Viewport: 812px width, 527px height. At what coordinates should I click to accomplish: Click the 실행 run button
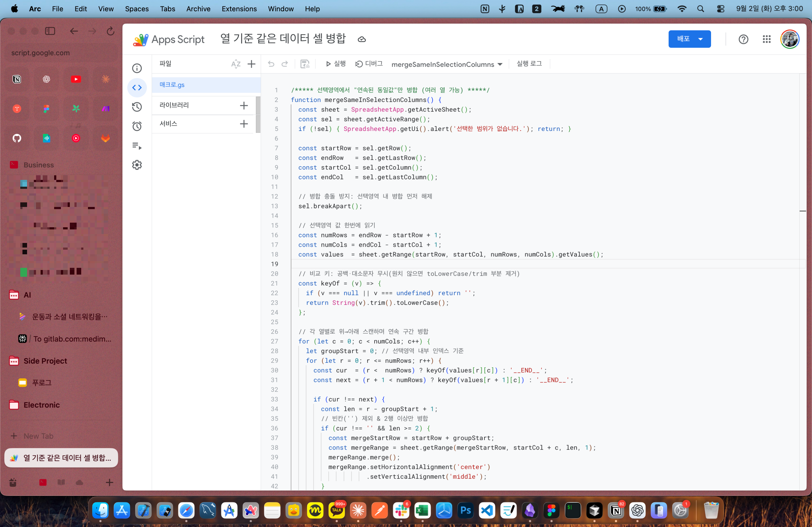pos(336,64)
